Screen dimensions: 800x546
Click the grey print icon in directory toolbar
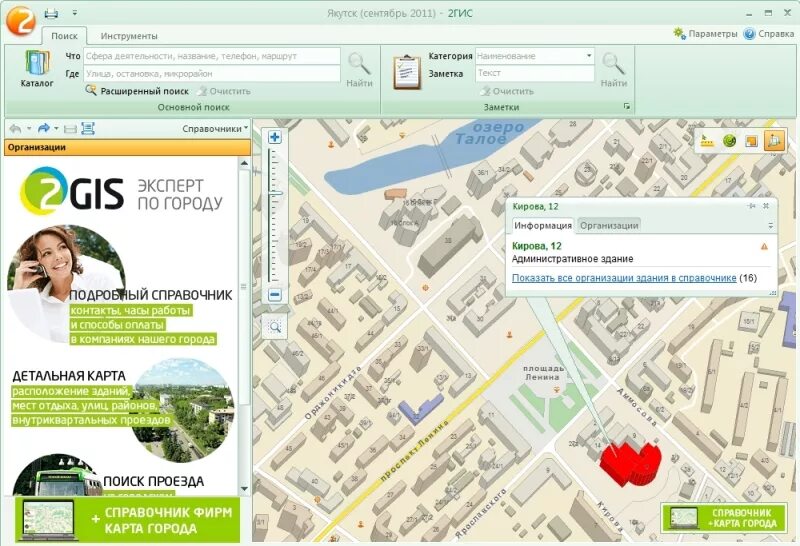[x=70, y=129]
